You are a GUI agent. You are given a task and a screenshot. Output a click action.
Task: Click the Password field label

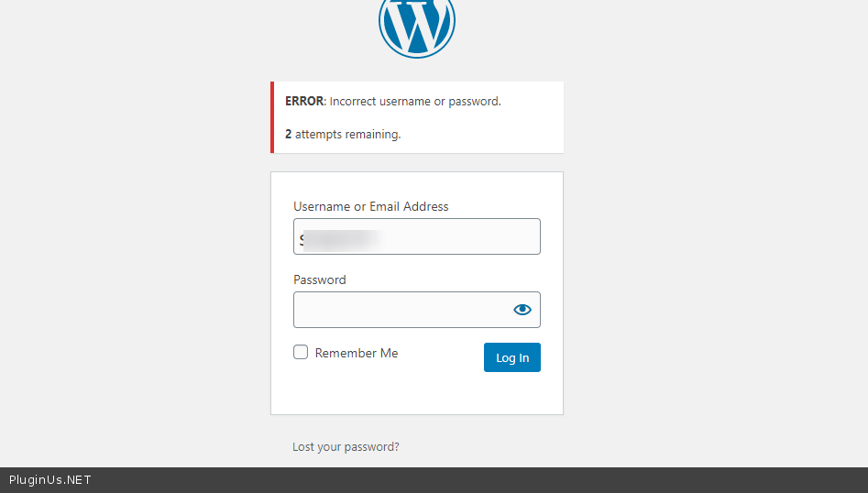pos(320,280)
